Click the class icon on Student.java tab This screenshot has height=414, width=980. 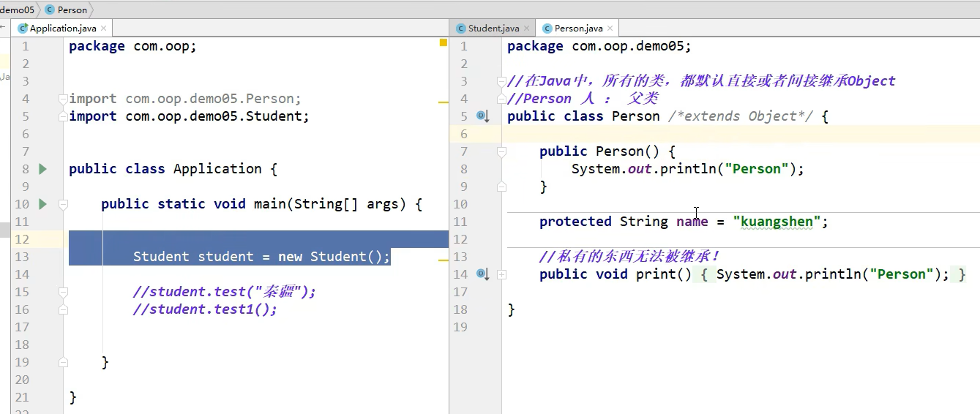tap(461, 29)
